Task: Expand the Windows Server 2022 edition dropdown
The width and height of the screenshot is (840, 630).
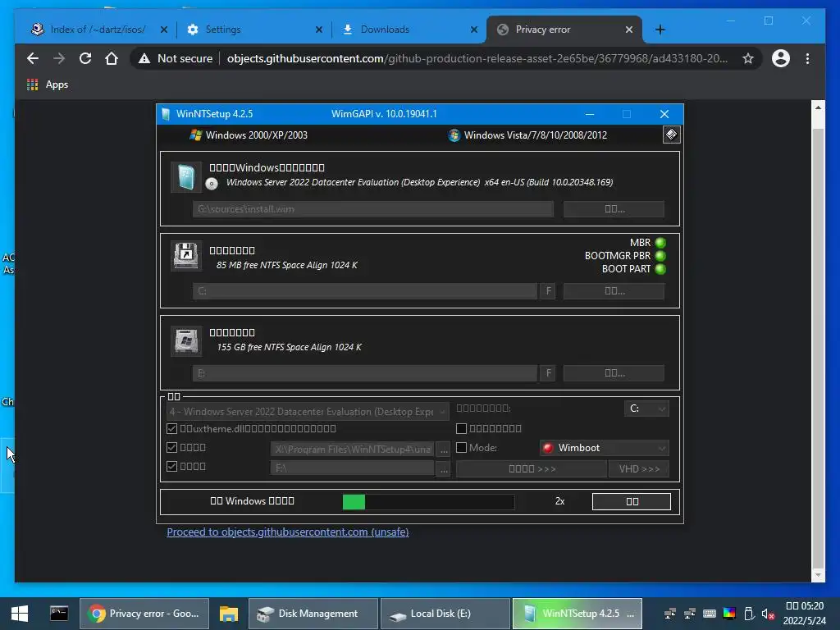Action: (308, 412)
